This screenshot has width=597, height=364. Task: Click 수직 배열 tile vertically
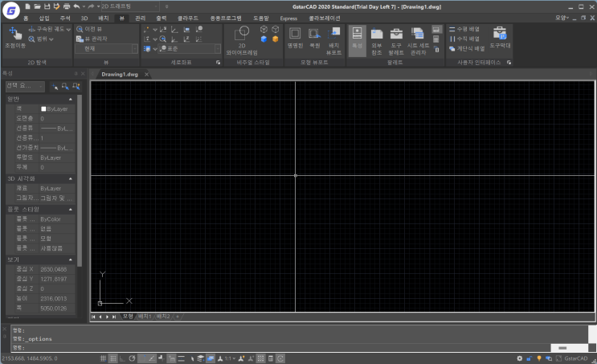pyautogui.click(x=464, y=39)
